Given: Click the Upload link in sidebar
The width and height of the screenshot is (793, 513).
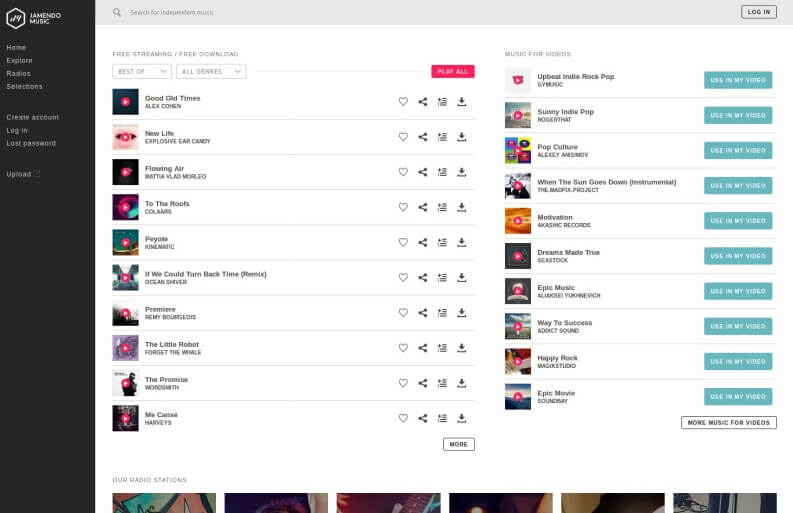Looking at the screenshot, I should coord(23,174).
